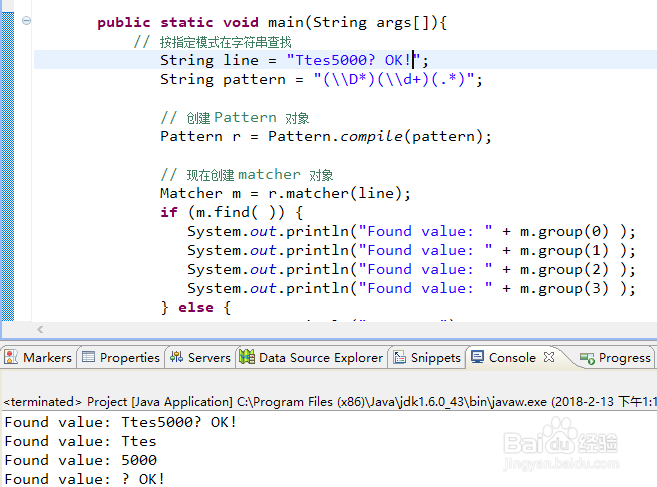Open the Progress tab
Screen dimensions: 657x487
[x=616, y=357]
